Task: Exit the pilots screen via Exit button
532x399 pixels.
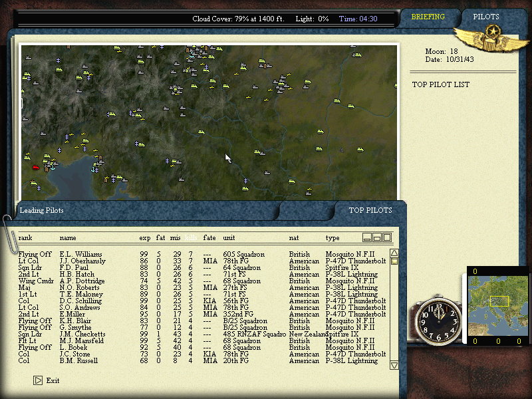Action: (x=47, y=380)
